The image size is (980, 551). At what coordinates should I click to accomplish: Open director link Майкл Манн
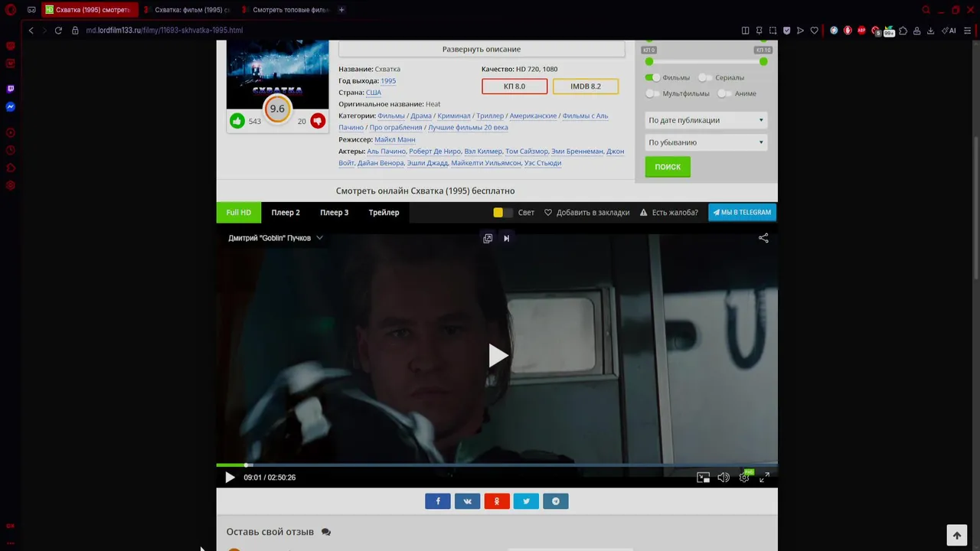(395, 139)
